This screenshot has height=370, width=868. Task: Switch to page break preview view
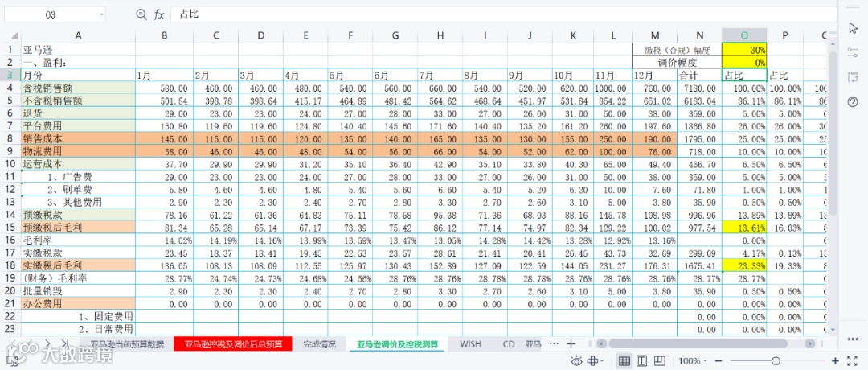click(659, 361)
